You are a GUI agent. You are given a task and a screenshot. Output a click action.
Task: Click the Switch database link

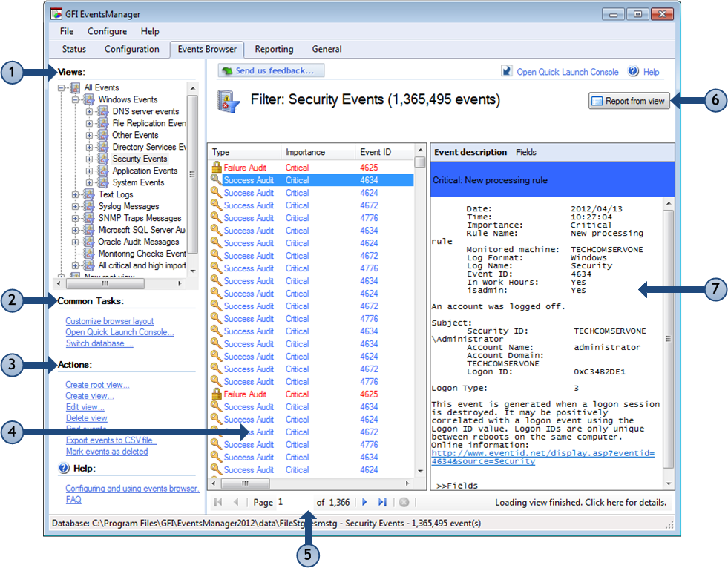pos(99,343)
